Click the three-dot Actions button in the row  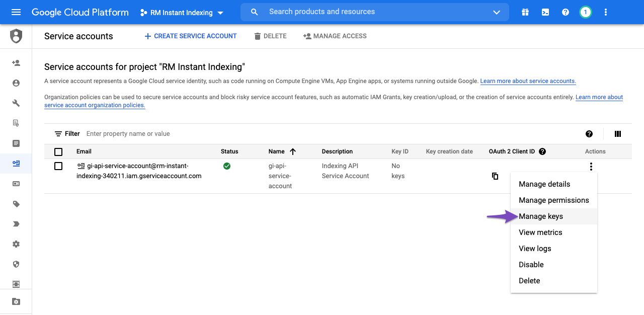(591, 167)
